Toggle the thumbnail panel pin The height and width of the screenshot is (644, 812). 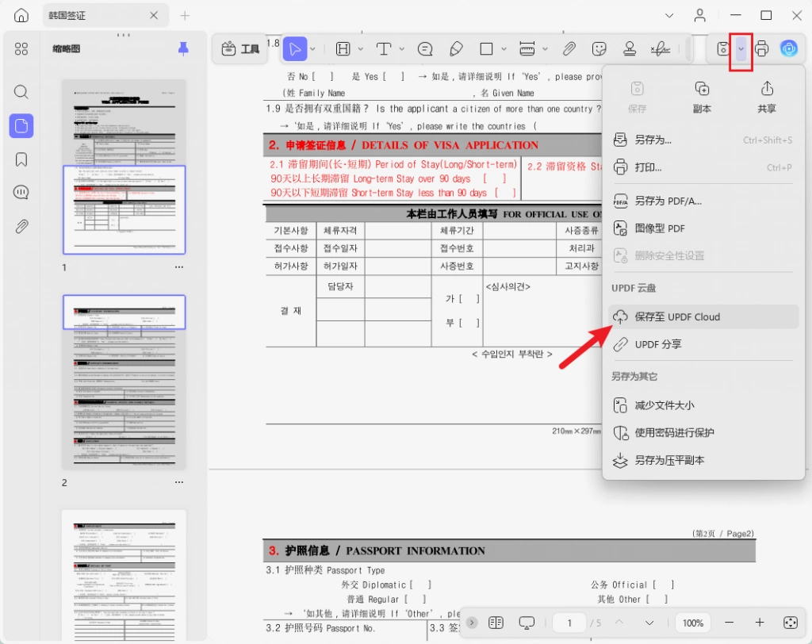[183, 48]
